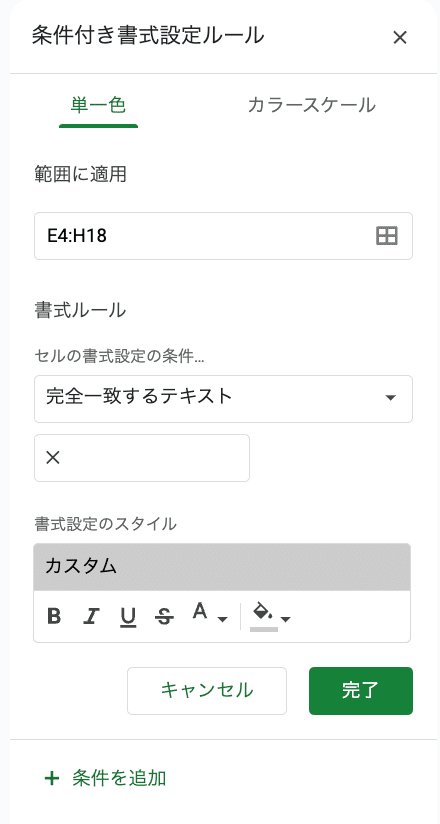Expand the fill color dropdown arrow
The image size is (440, 824).
point(285,620)
